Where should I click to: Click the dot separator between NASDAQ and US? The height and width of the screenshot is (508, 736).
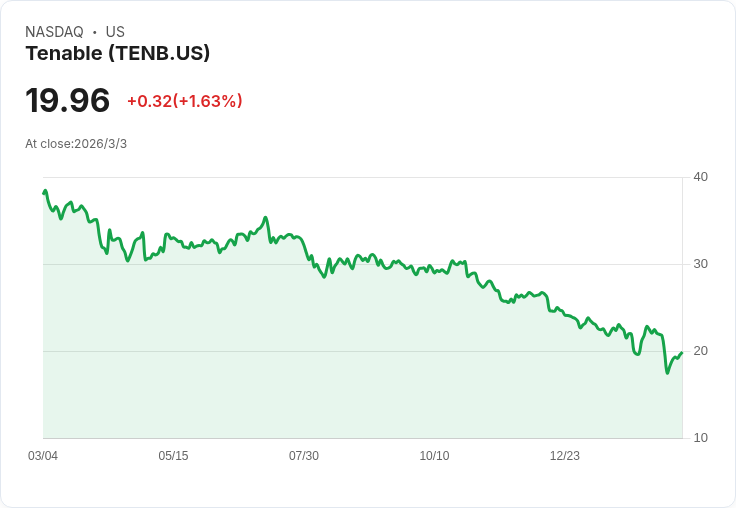[x=94, y=32]
